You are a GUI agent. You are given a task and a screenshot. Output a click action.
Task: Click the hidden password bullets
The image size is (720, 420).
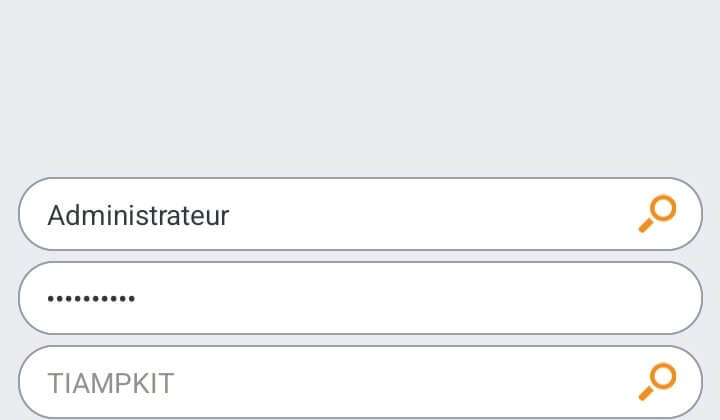click(91, 298)
